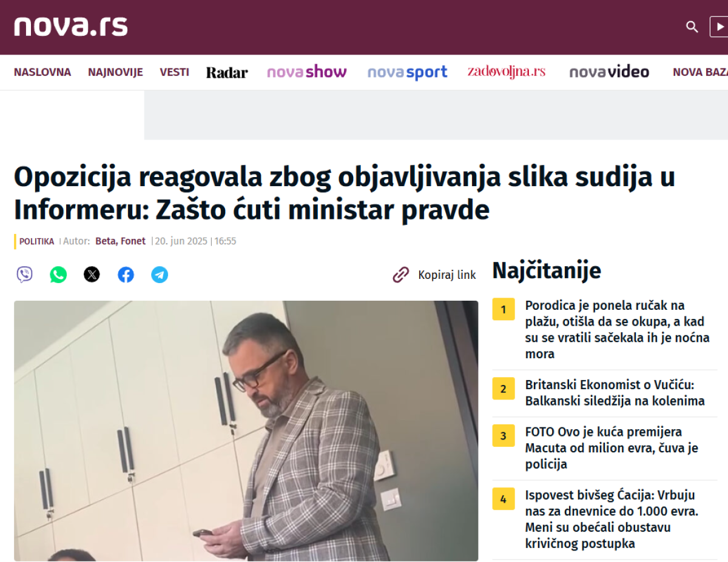728x562 pixels.
Task: Visit the novashow section
Action: [x=307, y=72]
